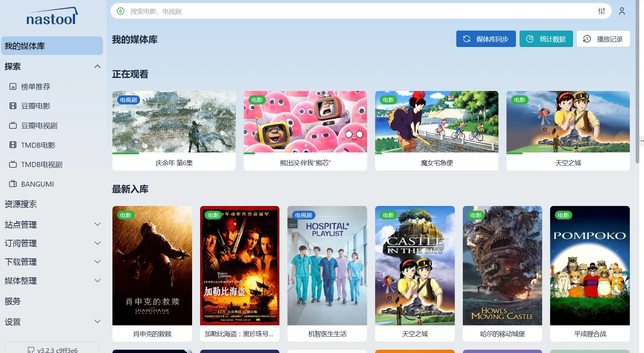644x353 pixels.
Task: Open 天空之城 thumbnail in 正在观看
Action: [x=568, y=122]
